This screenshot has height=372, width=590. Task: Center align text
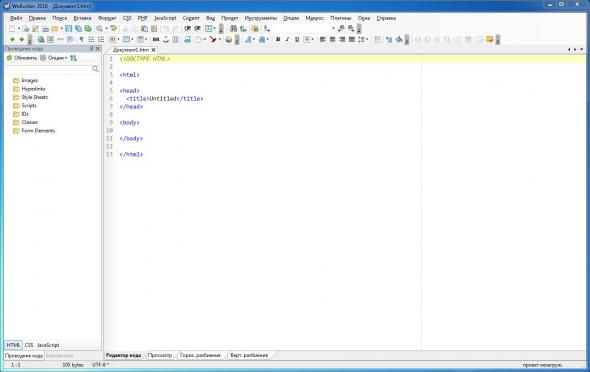pos(333,39)
